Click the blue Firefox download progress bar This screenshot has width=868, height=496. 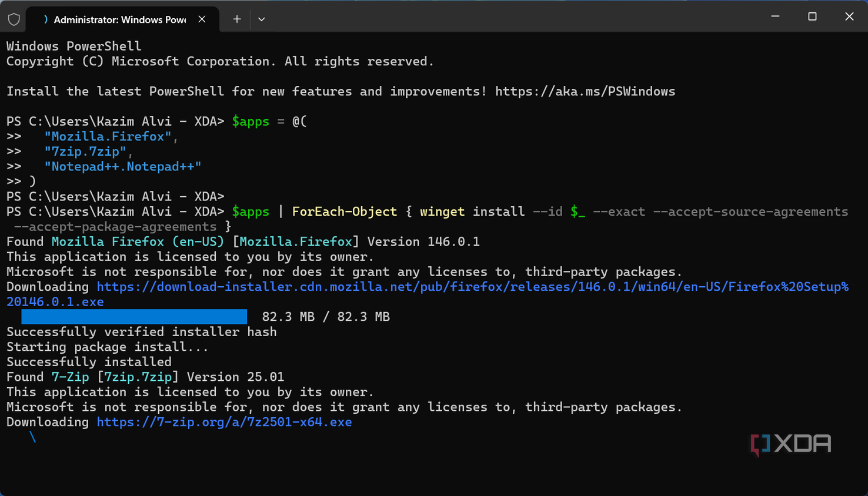(x=134, y=317)
